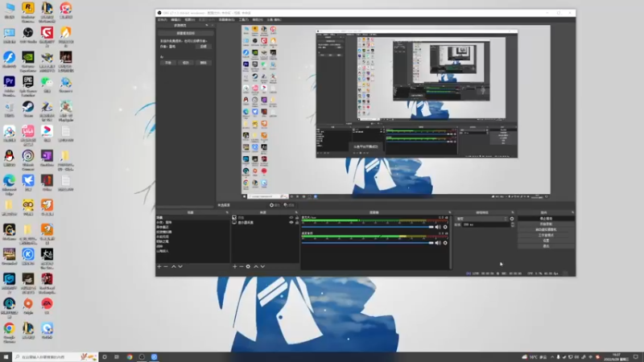The width and height of the screenshot is (644, 362).
Task: Open source properties gear in sources panel
Action: coord(248,266)
